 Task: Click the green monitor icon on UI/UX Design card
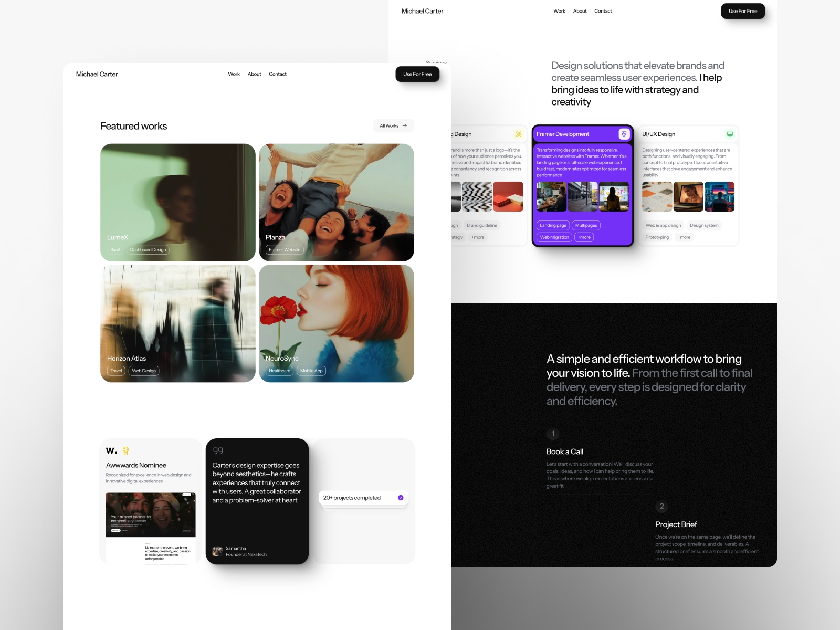pos(730,134)
